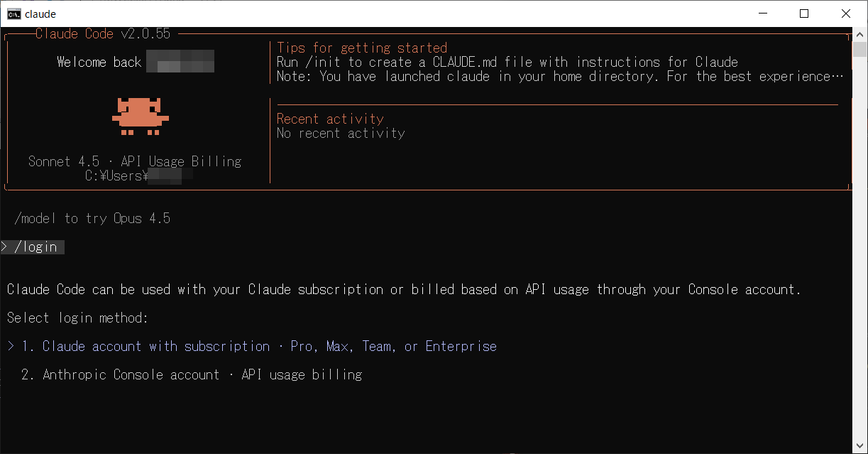Click the Recent activity heading
This screenshot has height=454, width=868.
click(330, 119)
